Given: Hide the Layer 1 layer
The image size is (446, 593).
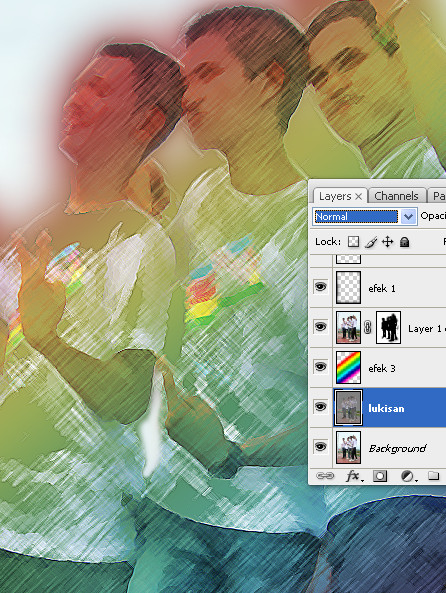Looking at the screenshot, I should (x=320, y=327).
